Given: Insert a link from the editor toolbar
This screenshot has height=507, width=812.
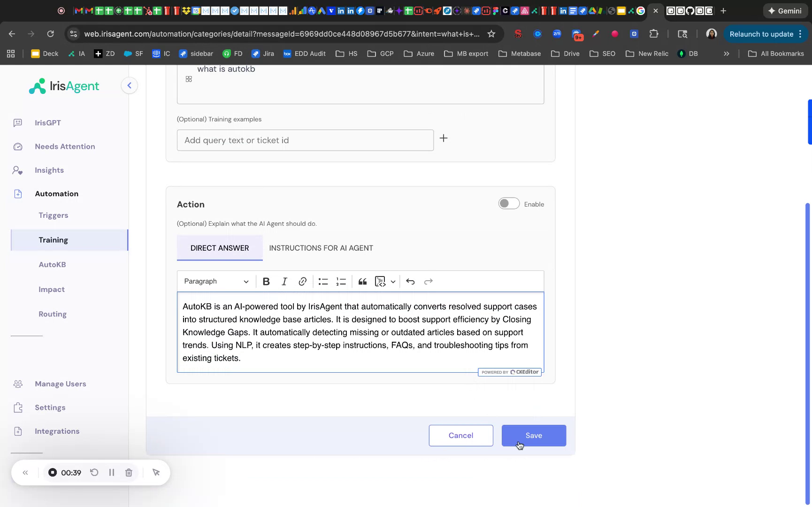Looking at the screenshot, I should click(x=303, y=281).
